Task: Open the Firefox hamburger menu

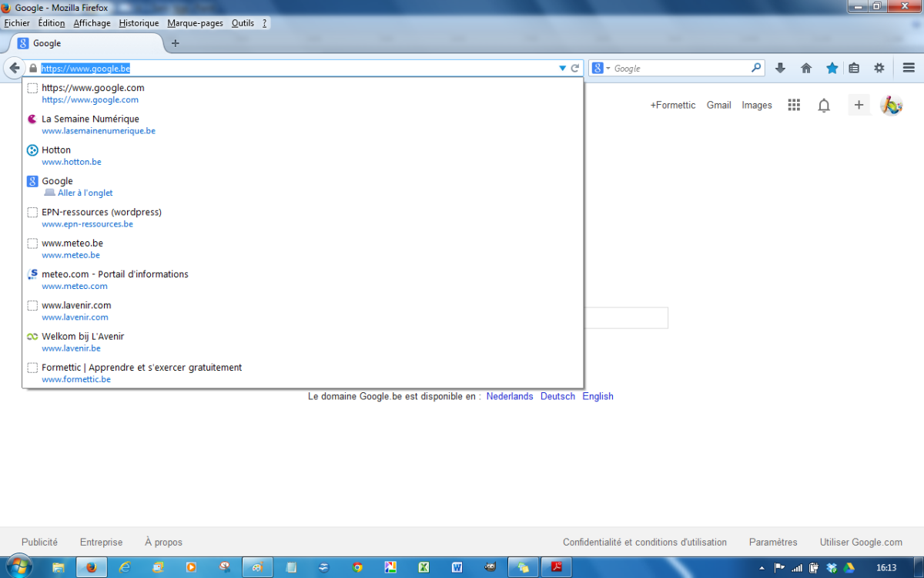Action: click(909, 68)
